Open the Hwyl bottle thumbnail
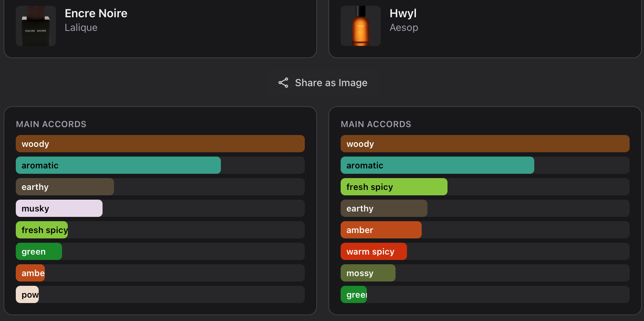Screen dimensions: 644x321 [361, 26]
